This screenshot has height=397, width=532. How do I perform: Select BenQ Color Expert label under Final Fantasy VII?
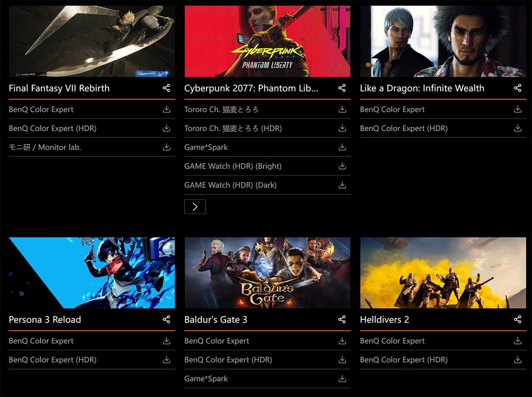point(41,109)
